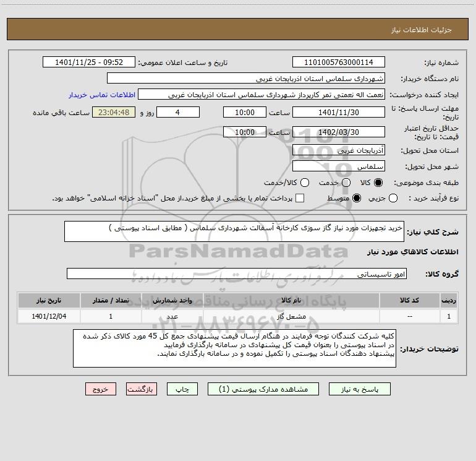The width and height of the screenshot is (476, 461).
Task: Click the پاسخ به نیاز button
Action: click(359, 389)
